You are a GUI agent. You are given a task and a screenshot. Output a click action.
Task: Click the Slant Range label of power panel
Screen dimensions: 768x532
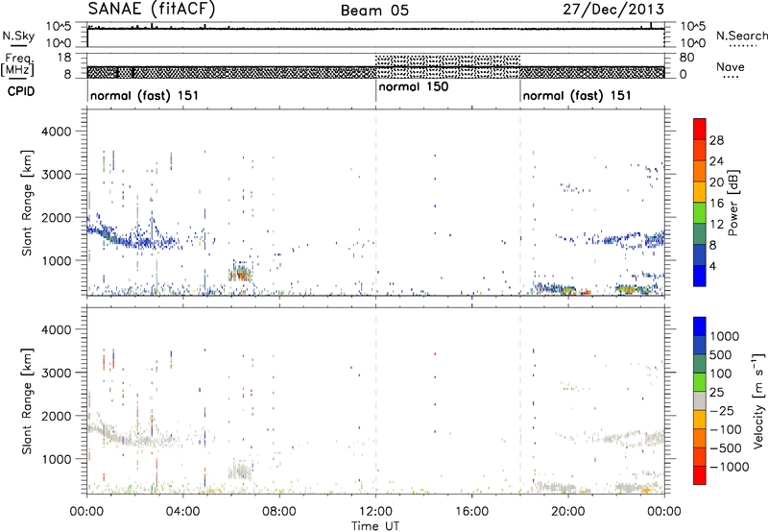[x=28, y=203]
